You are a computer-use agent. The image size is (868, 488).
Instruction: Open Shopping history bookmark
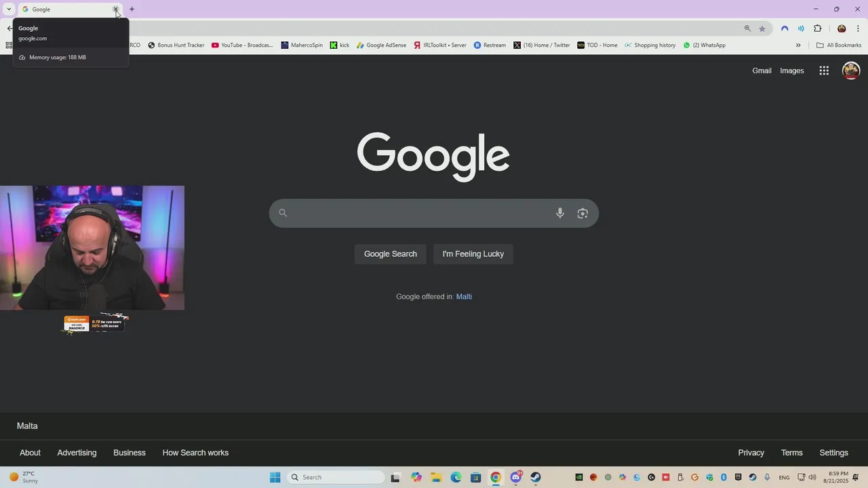coord(650,45)
